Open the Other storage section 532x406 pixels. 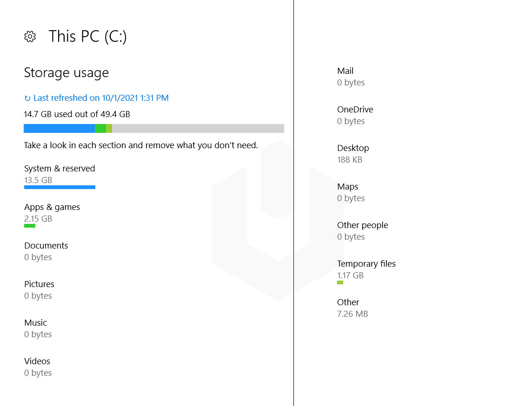tap(348, 302)
